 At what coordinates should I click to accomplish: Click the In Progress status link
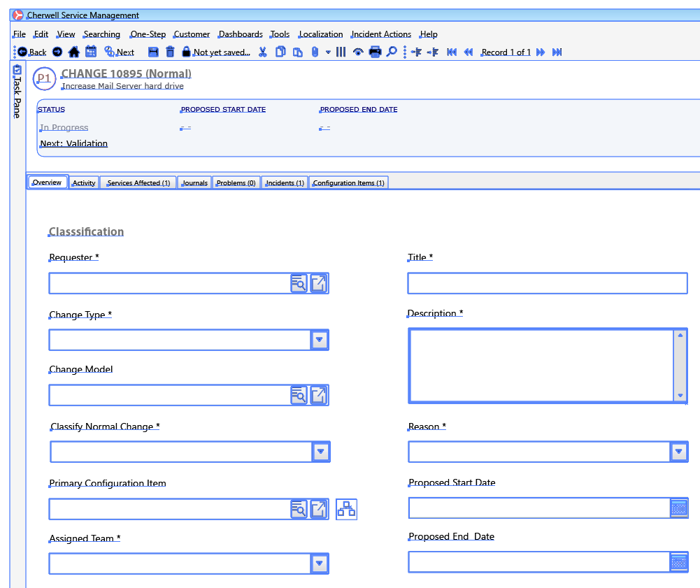(64, 127)
